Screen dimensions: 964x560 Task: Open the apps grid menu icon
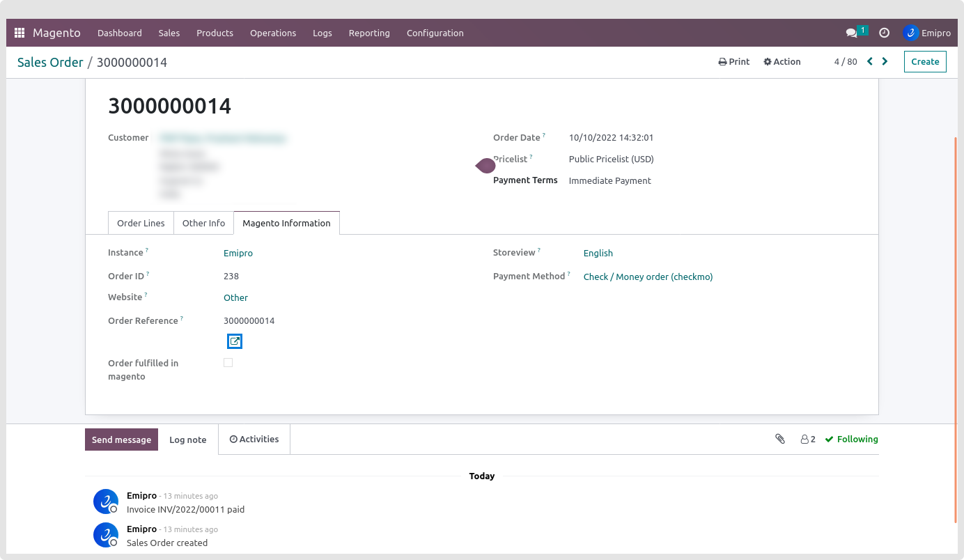coord(20,33)
